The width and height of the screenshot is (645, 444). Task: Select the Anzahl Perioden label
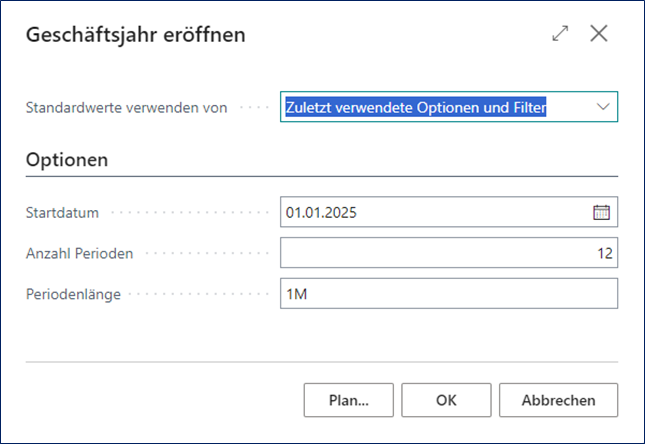[79, 254]
